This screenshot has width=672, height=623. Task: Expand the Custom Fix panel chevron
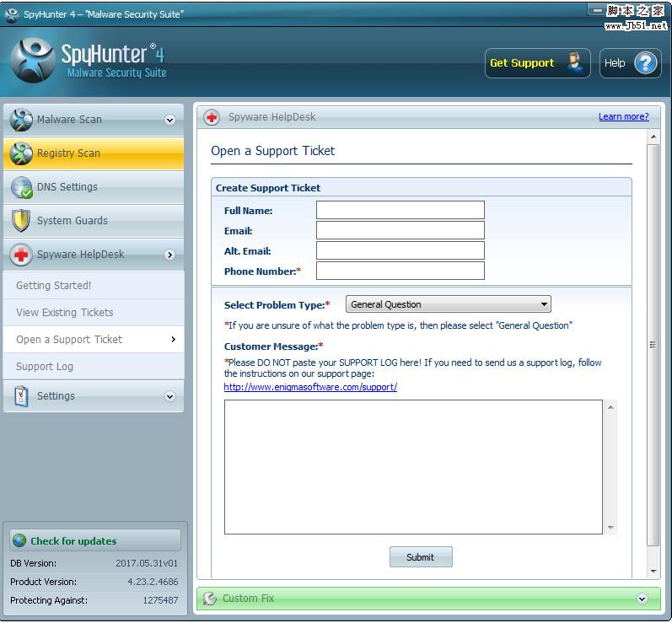(642, 599)
